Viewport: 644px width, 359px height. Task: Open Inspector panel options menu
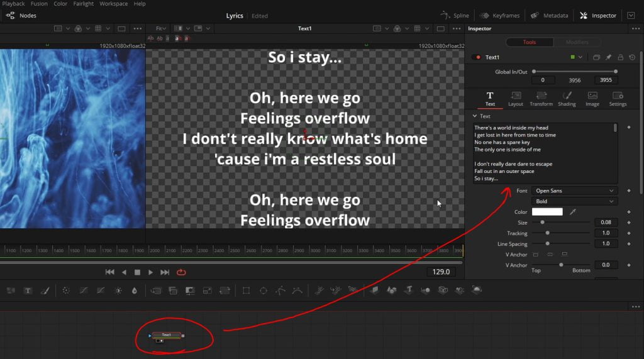[x=636, y=28]
